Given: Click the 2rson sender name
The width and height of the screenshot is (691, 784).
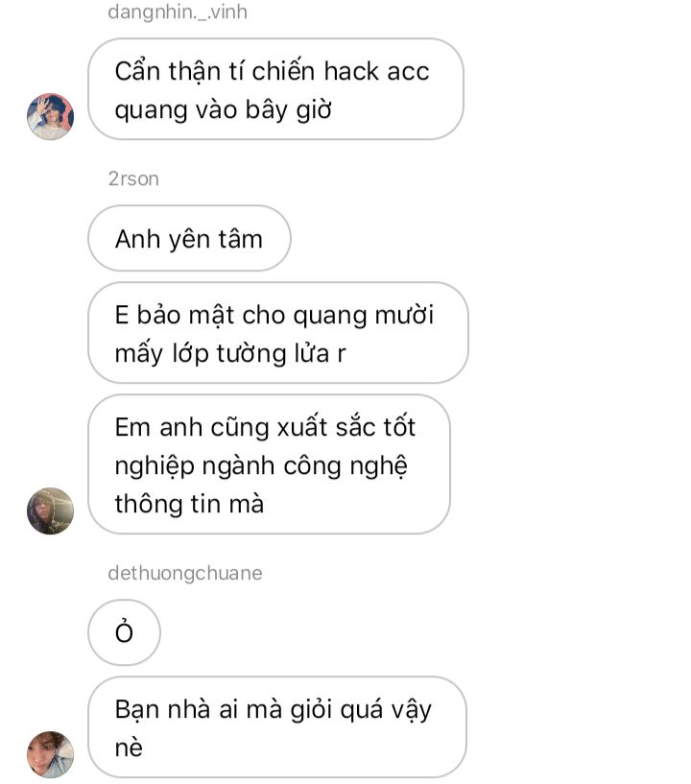Looking at the screenshot, I should pyautogui.click(x=133, y=179).
